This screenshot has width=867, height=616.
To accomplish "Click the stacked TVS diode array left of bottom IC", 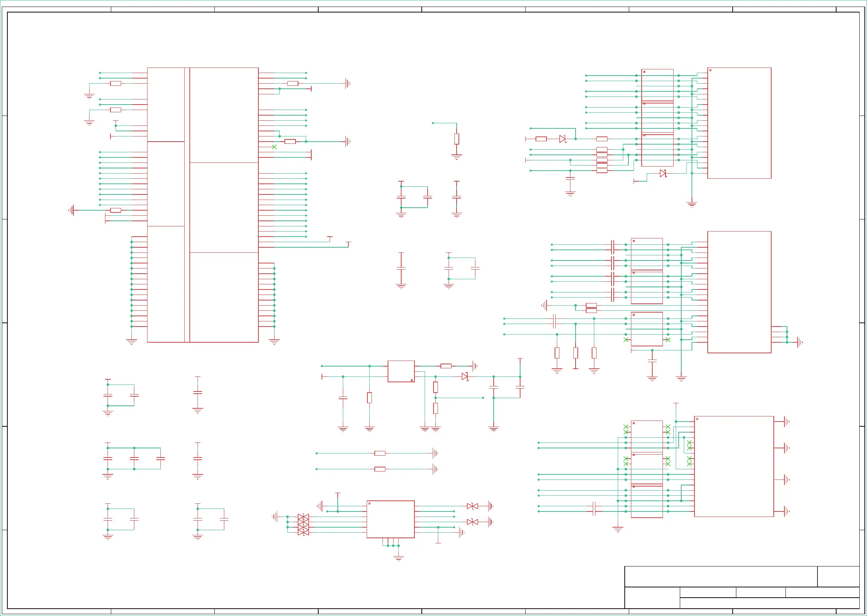I will tap(303, 525).
